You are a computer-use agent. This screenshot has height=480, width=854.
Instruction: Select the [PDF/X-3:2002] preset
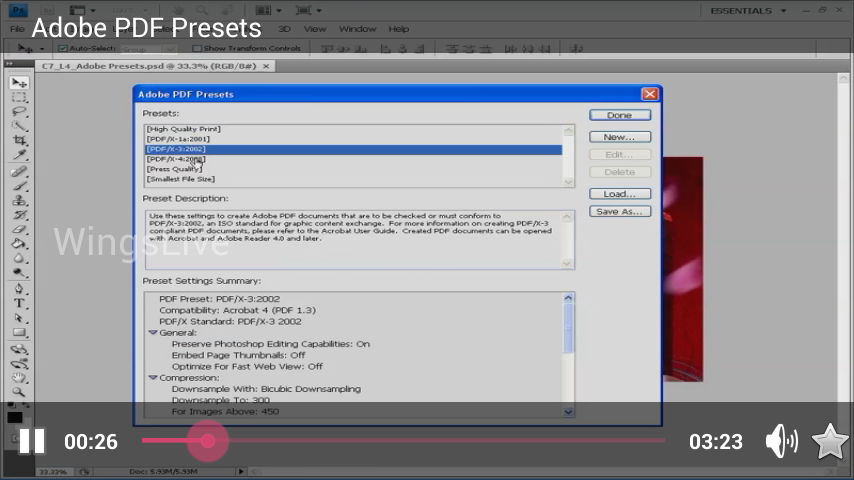pyautogui.click(x=353, y=149)
